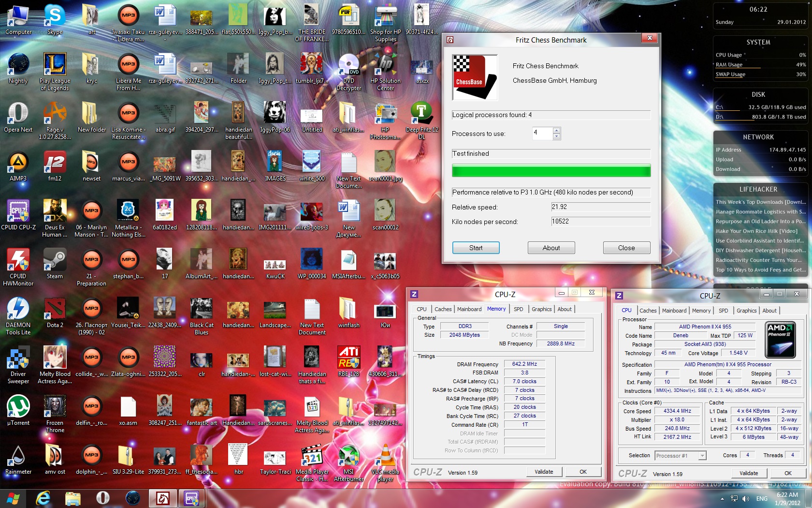812x508 pixels.
Task: Launch CPUID CPU-Z desktop shortcut
Action: click(x=18, y=215)
